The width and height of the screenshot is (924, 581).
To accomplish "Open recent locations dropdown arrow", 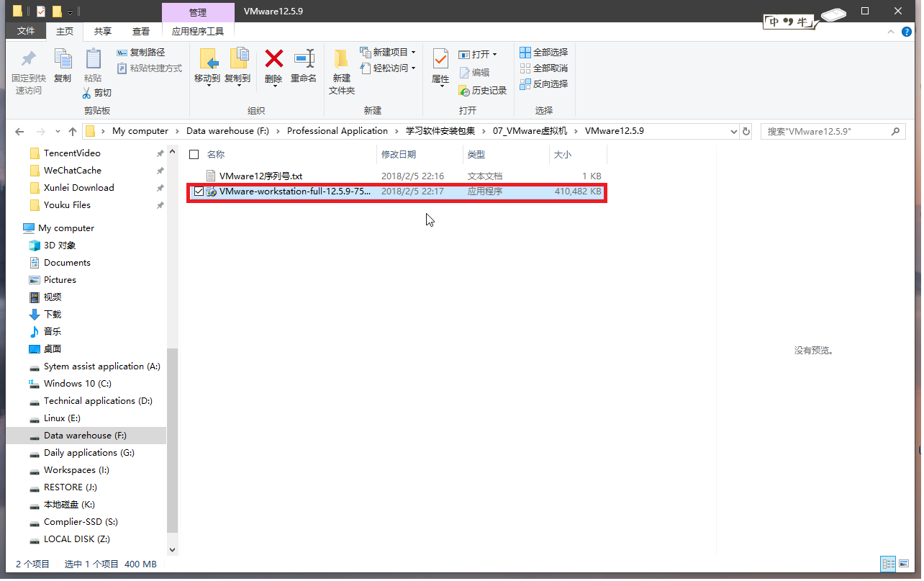I will click(58, 132).
